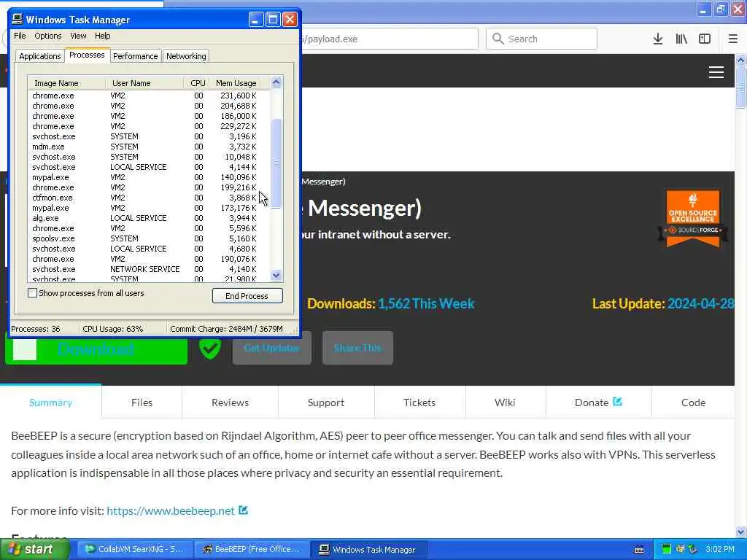Open the Code tab on SourceForge
The height and width of the screenshot is (560, 747).
tap(693, 402)
